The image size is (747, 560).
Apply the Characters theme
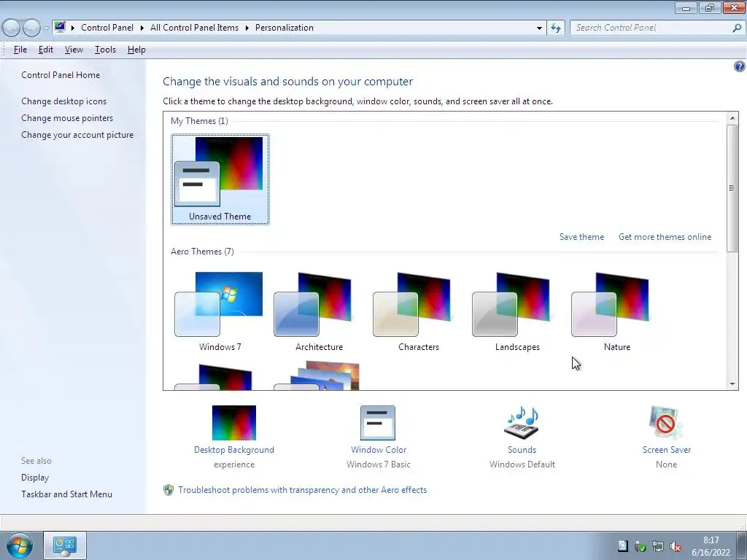click(418, 312)
